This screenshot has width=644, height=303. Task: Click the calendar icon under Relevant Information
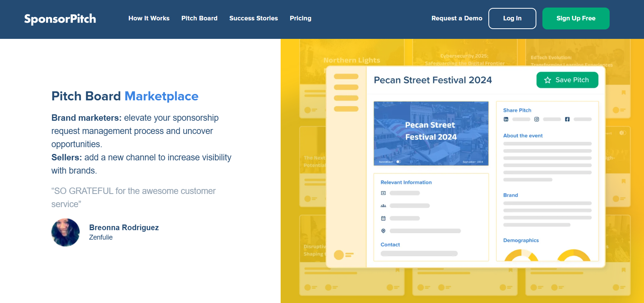tap(383, 218)
